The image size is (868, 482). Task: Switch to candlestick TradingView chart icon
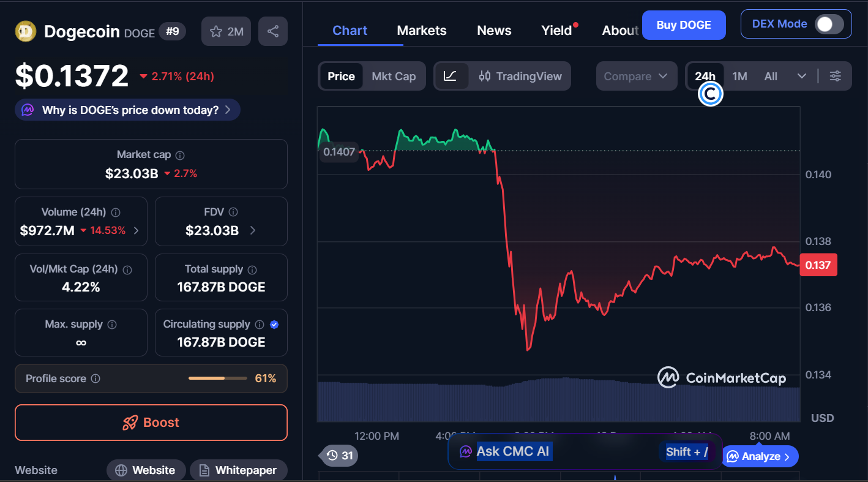point(485,76)
